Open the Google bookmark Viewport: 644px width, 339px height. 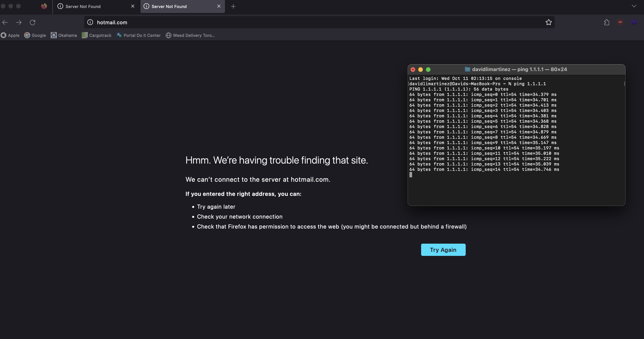click(x=35, y=35)
